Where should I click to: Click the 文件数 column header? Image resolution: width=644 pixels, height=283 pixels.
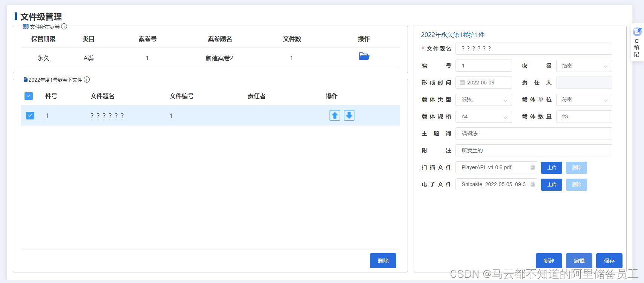(292, 39)
